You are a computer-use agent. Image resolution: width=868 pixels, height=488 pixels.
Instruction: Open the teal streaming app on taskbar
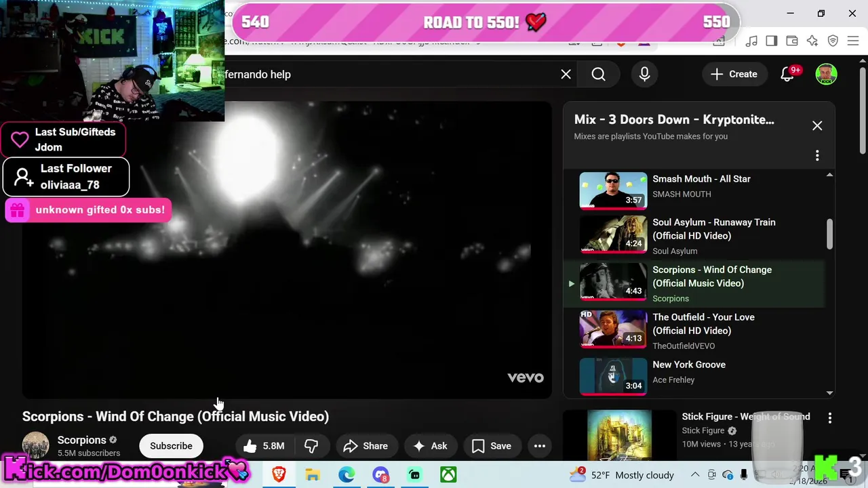pos(414,474)
